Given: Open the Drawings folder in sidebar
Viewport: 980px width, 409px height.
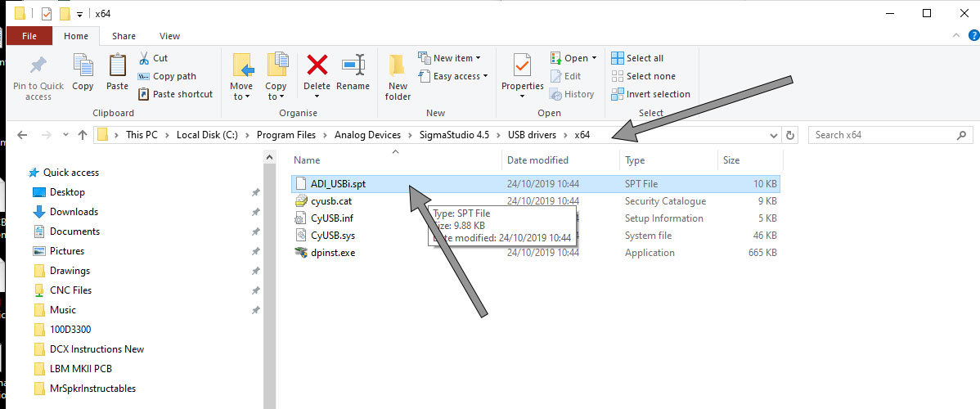Looking at the screenshot, I should pos(70,271).
